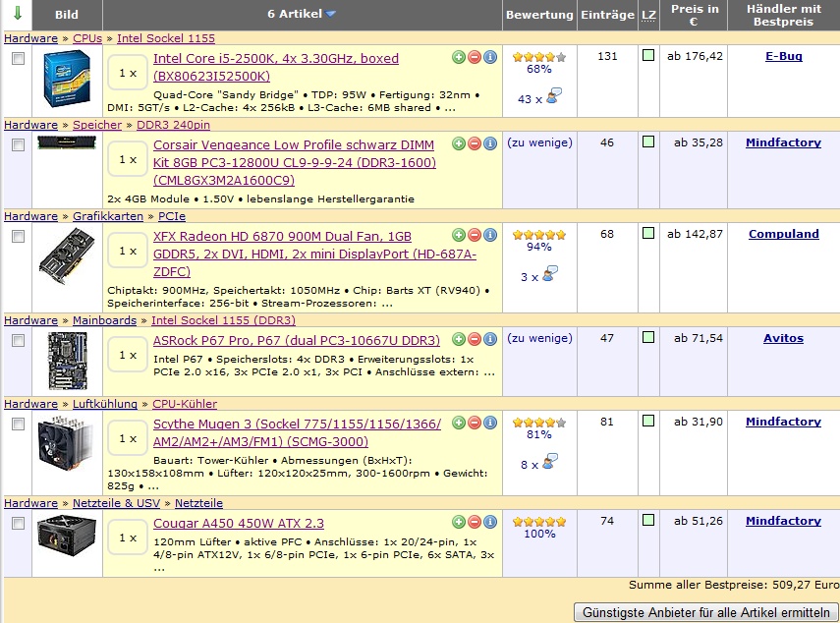Tick the checkbox for Intel Core i5-2500K
Screen dimensions: 840x623
click(19, 58)
